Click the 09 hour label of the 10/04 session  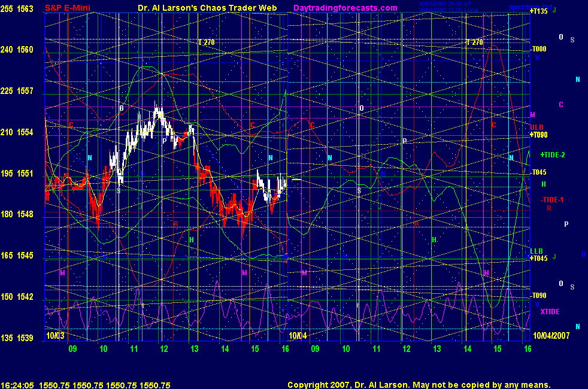[316, 349]
